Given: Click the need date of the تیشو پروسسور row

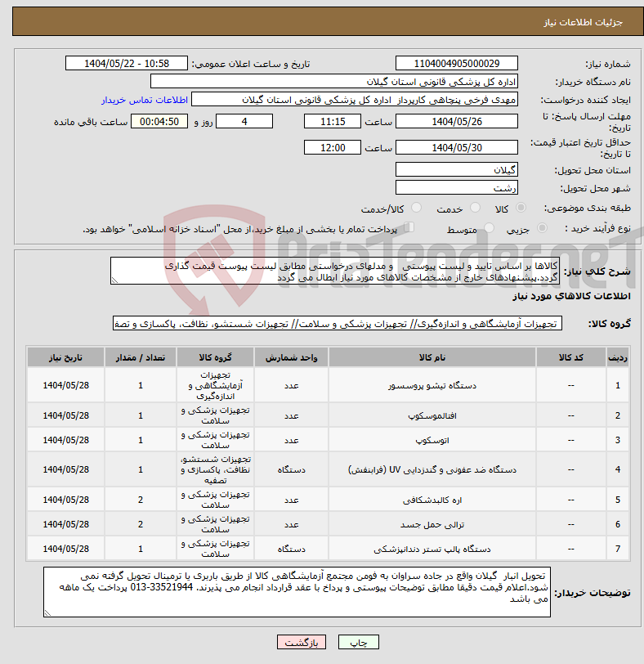Looking at the screenshot, I should click(65, 385).
